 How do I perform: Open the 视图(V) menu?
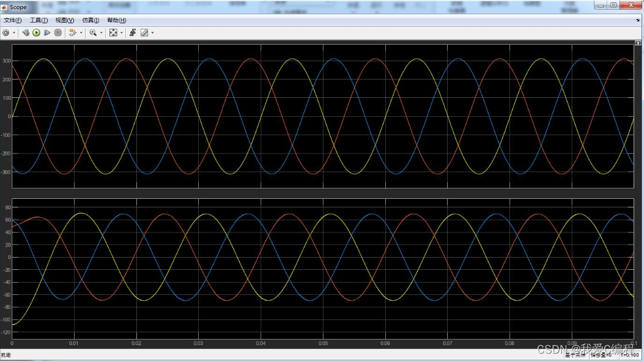point(64,20)
